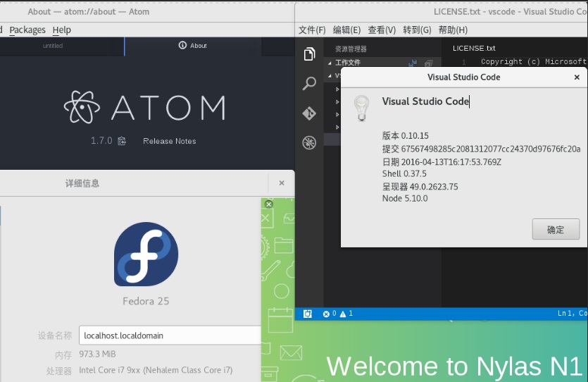588x382 pixels.
Task: Switch to the untitled tab in Atom
Action: pos(53,46)
